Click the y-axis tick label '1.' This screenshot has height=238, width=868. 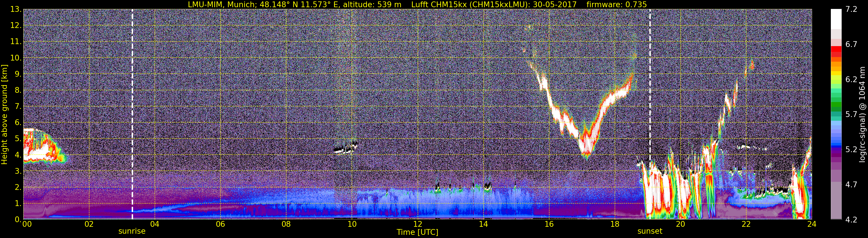coord(18,204)
